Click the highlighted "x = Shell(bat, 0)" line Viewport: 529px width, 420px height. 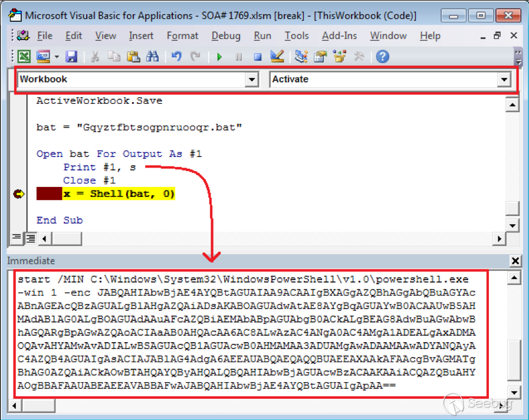pos(119,194)
